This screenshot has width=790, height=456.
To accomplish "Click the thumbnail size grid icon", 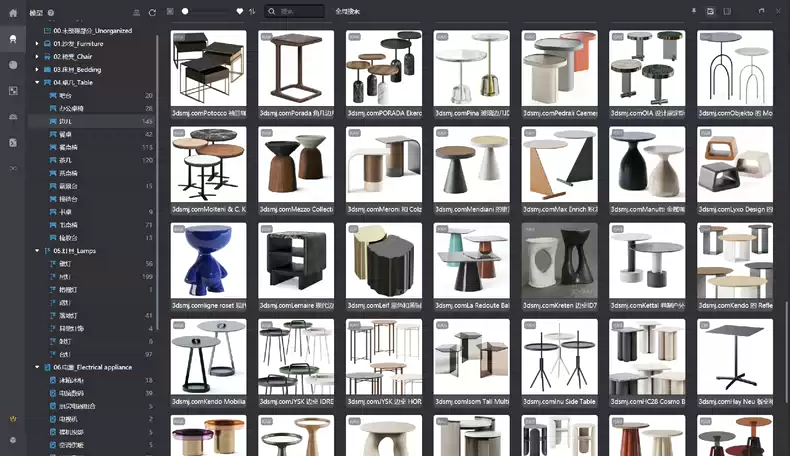I will pyautogui.click(x=170, y=11).
